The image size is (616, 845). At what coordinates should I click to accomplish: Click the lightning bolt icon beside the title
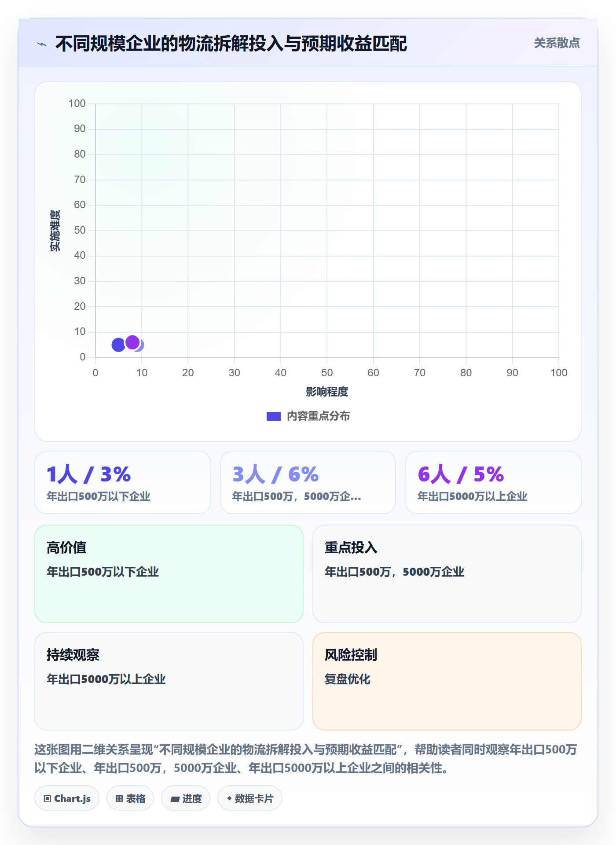click(42, 44)
